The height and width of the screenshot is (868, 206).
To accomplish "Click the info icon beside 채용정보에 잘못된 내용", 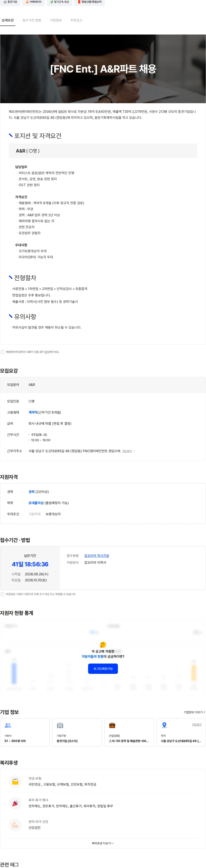I will [3, 352].
